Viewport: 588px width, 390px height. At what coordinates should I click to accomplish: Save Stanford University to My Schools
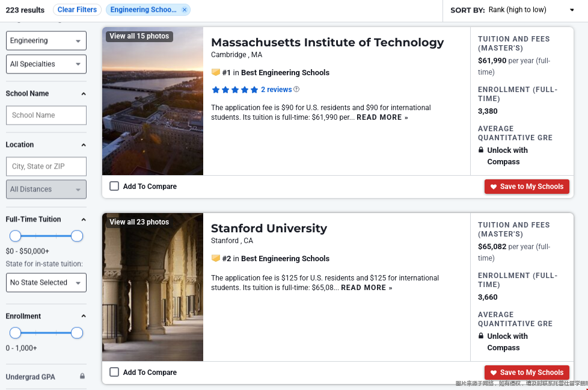click(527, 373)
